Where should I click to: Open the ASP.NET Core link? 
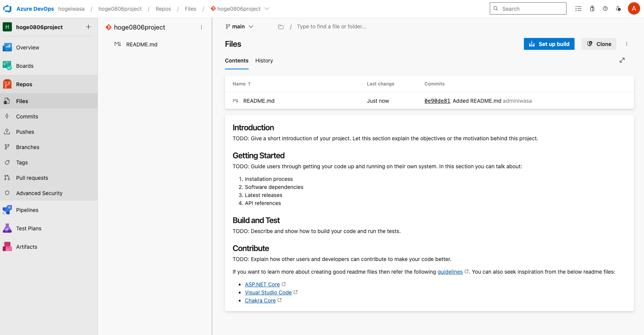262,284
